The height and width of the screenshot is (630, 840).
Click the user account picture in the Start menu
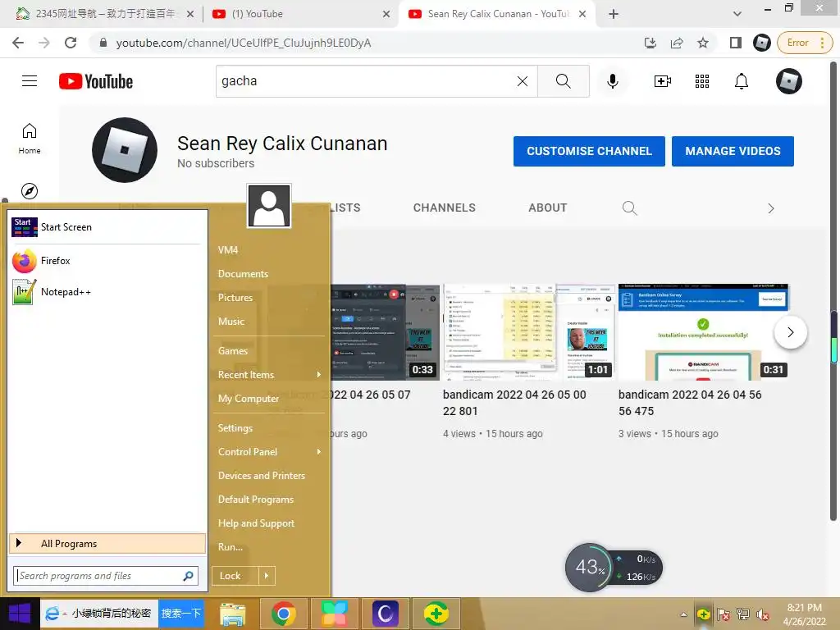269,206
